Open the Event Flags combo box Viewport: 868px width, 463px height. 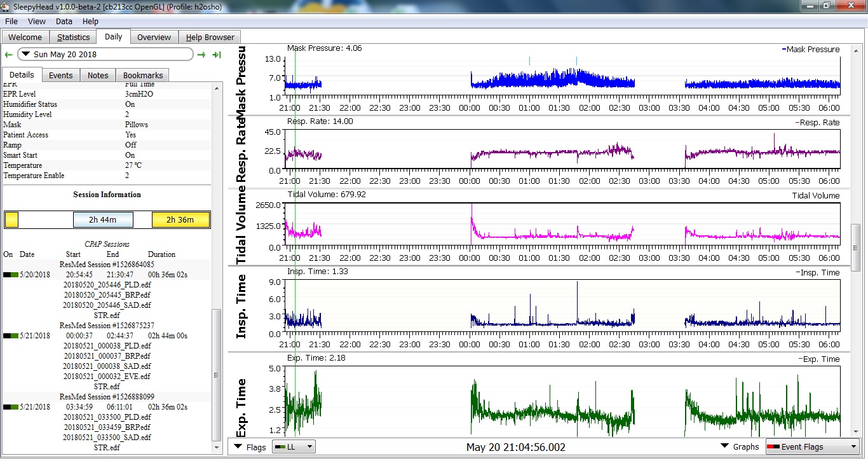pos(812,447)
